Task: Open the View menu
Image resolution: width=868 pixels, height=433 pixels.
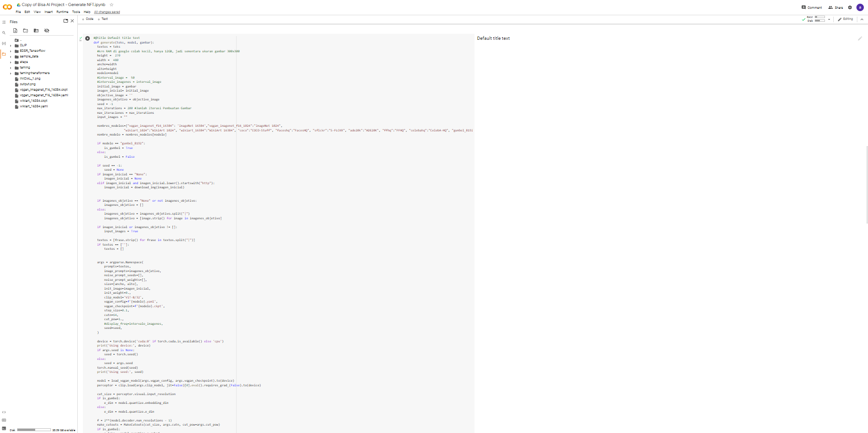Action: coord(37,12)
